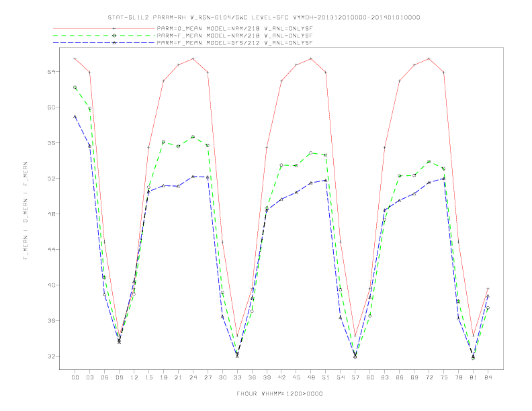Click red plus data point at hour 84

[x=488, y=289]
